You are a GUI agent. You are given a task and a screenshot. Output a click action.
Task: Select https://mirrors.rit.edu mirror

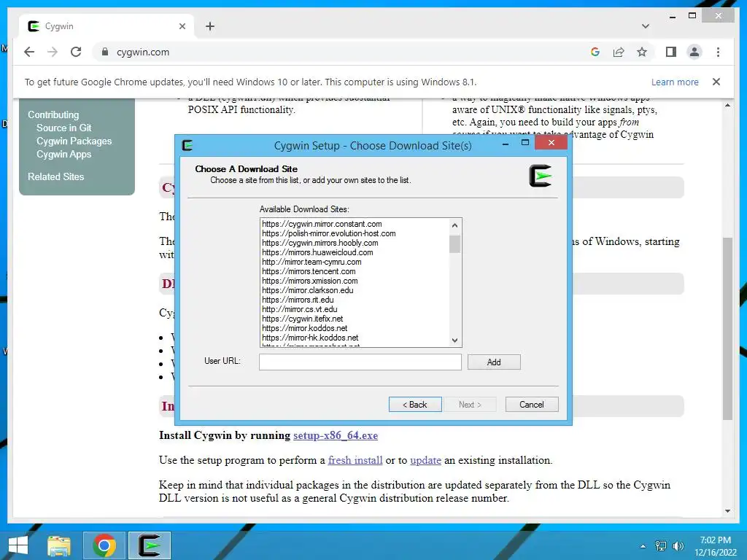pyautogui.click(x=298, y=300)
